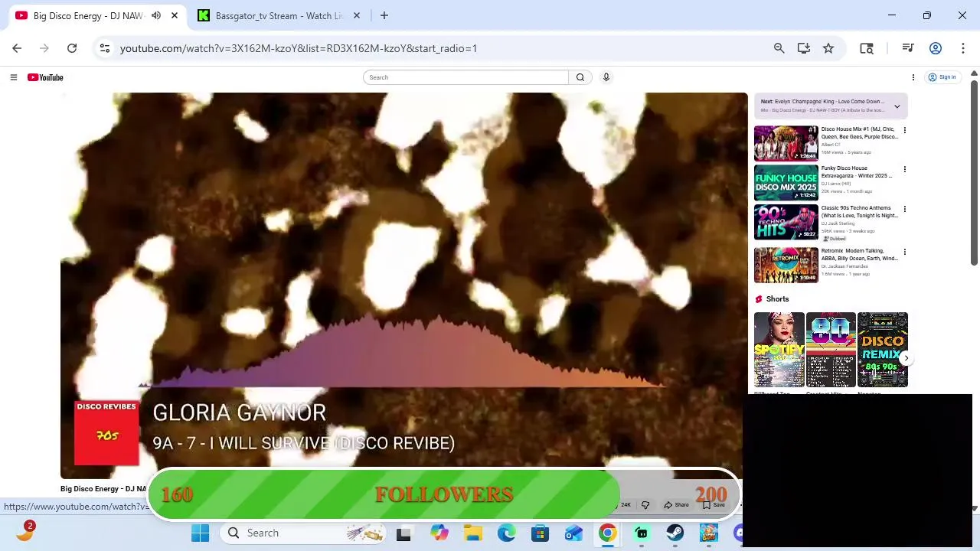Play the Disco House Mix #1 thumbnail

click(786, 143)
